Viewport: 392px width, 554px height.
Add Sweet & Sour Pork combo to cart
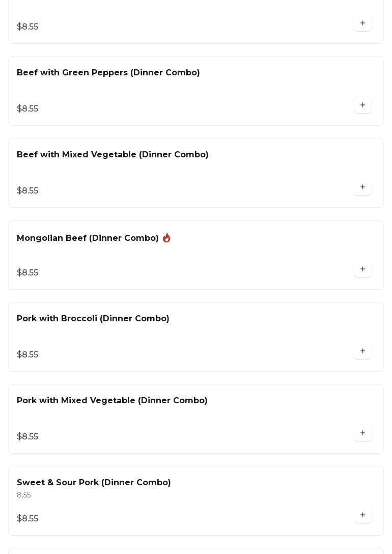(x=362, y=515)
